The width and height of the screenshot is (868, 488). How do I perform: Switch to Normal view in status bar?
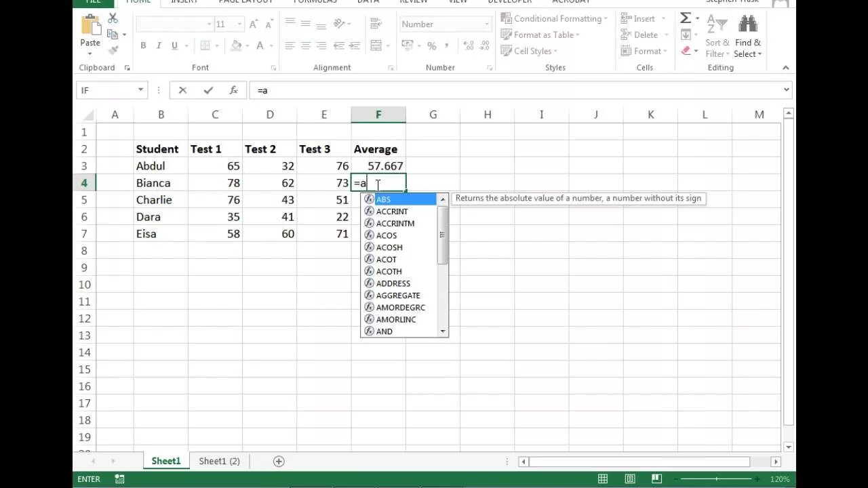pyautogui.click(x=603, y=479)
